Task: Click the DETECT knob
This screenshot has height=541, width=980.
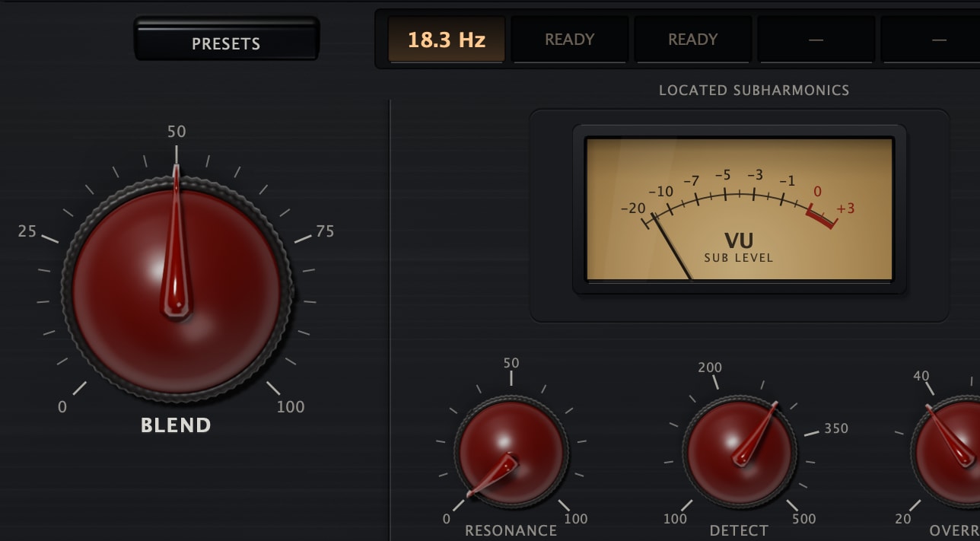Action: click(739, 454)
